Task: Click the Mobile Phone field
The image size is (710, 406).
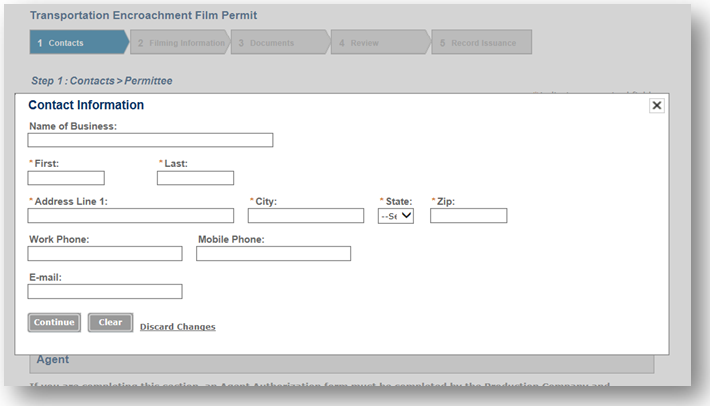Action: (x=273, y=254)
